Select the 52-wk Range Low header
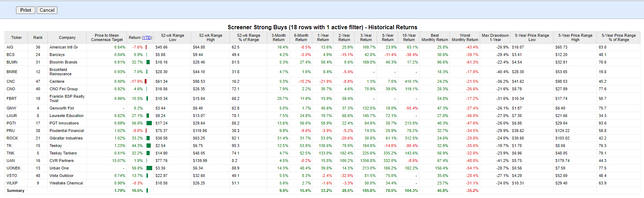The width and height of the screenshot is (644, 198). point(172,37)
